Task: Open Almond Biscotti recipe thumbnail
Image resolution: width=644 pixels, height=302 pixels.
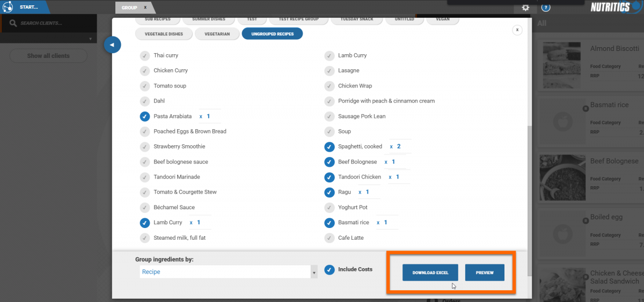Action: tap(561, 65)
